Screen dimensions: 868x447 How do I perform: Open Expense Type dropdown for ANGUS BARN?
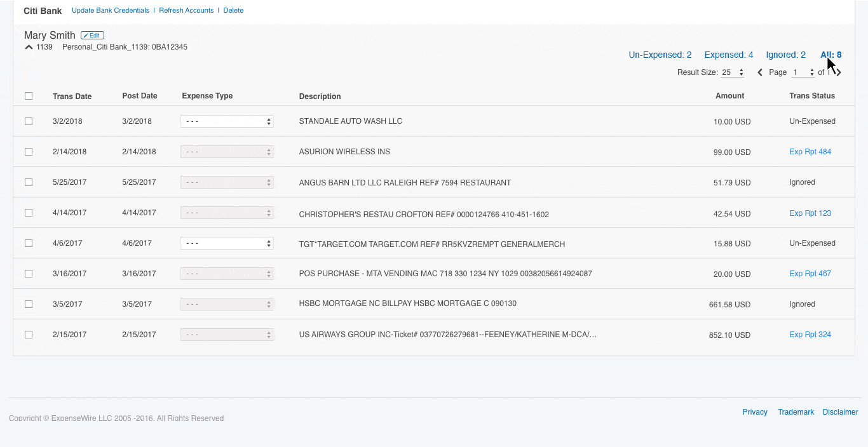(x=227, y=182)
